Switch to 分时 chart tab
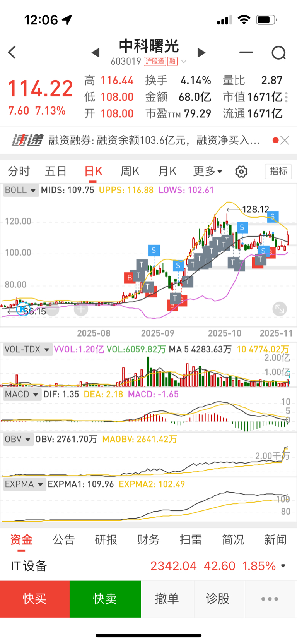This screenshot has height=644, width=297. coord(19,171)
